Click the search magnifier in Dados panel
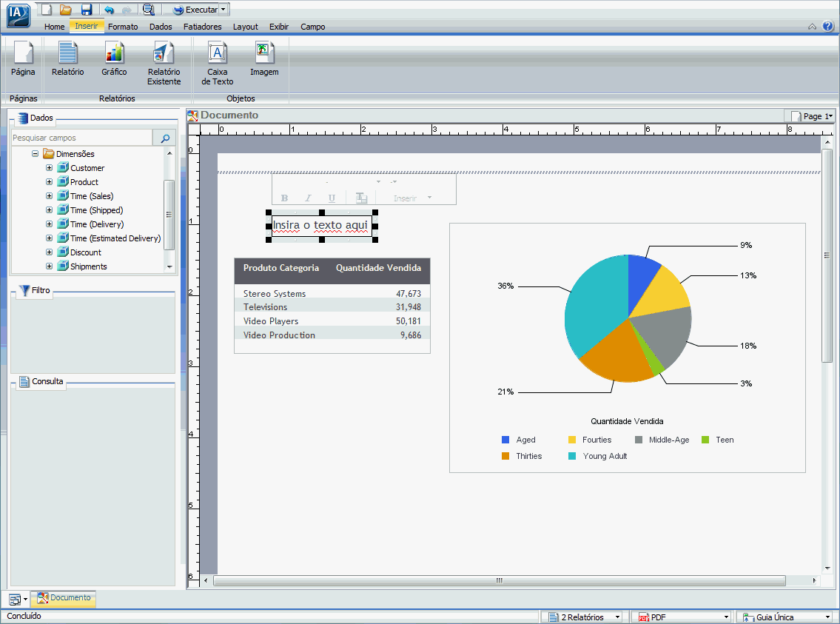 [165, 138]
